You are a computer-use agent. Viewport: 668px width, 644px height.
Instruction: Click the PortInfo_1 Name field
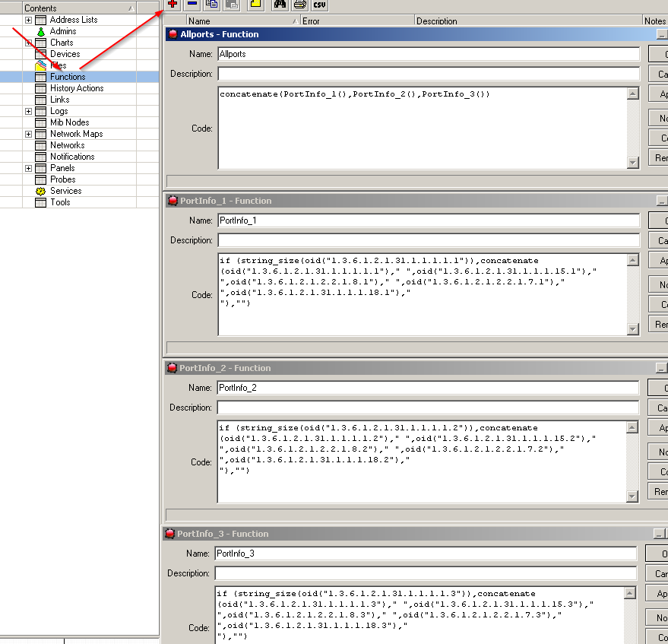tap(429, 220)
